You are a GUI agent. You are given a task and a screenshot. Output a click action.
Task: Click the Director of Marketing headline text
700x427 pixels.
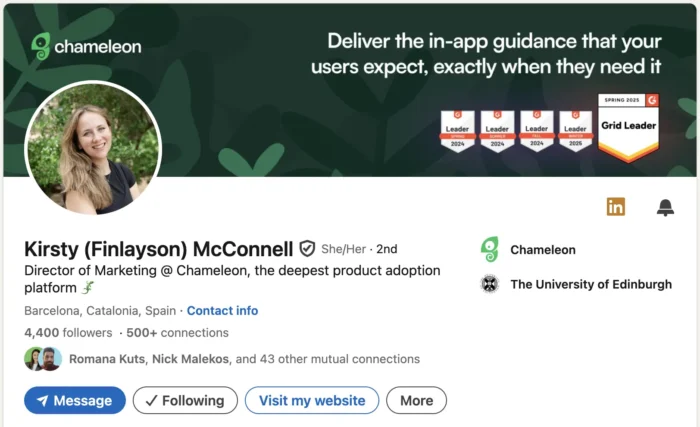click(x=232, y=279)
